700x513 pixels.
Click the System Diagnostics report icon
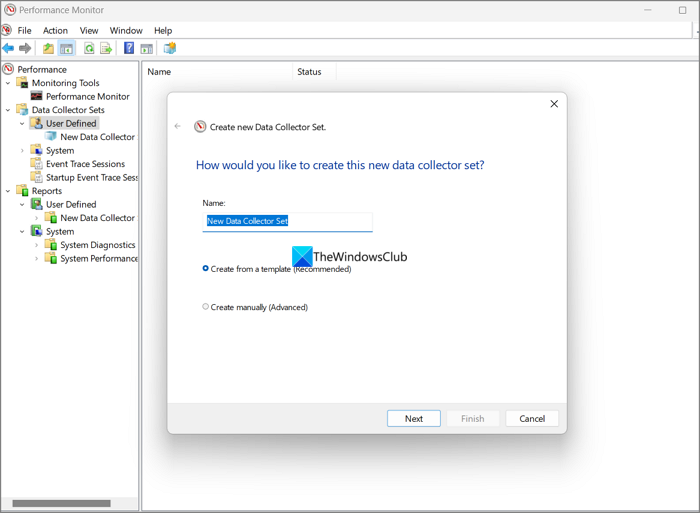[51, 245]
